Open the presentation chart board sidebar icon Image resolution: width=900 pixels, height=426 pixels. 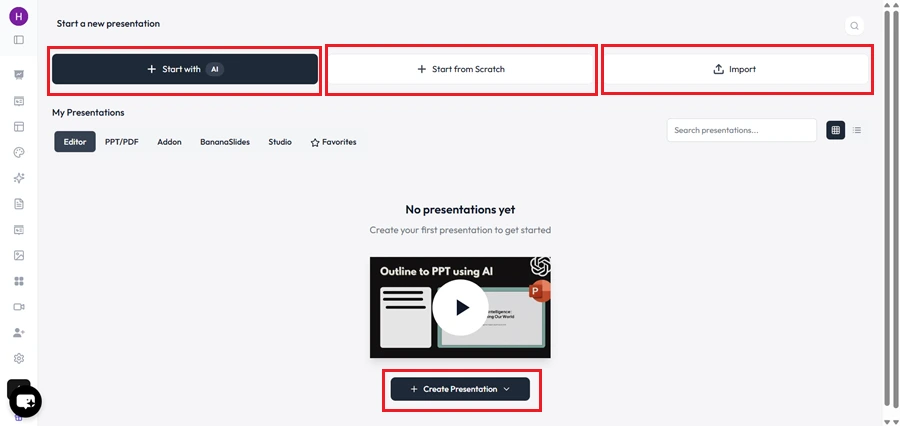click(19, 75)
